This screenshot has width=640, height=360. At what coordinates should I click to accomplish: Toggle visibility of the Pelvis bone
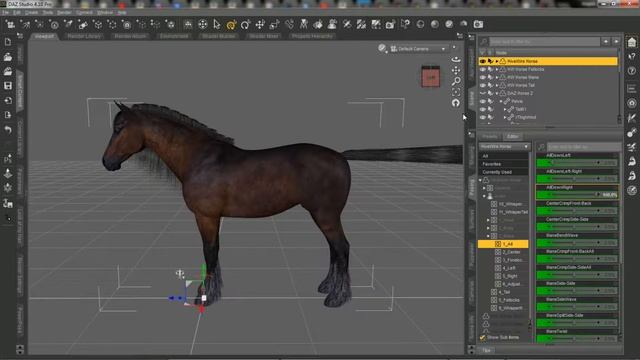click(x=483, y=101)
